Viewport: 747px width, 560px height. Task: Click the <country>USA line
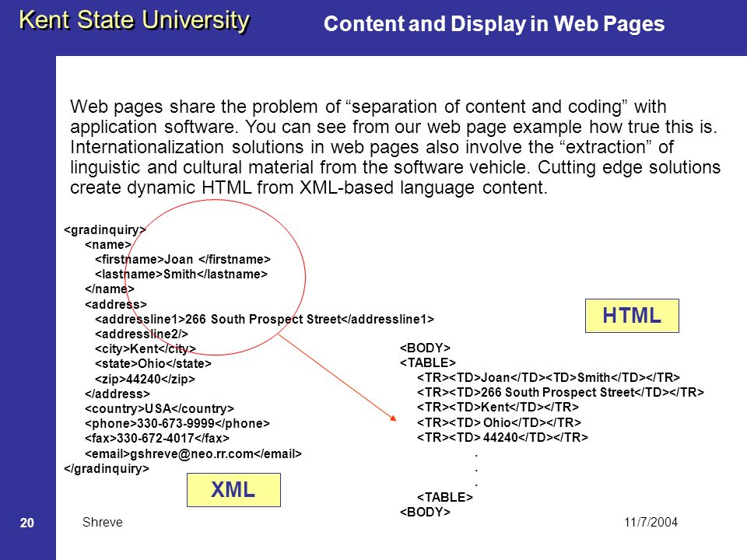click(159, 408)
